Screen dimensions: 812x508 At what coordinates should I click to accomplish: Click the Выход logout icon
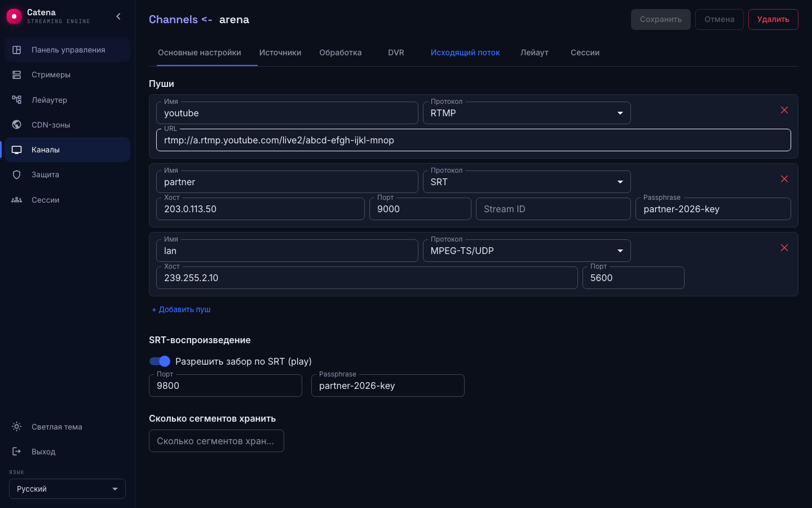[17, 452]
